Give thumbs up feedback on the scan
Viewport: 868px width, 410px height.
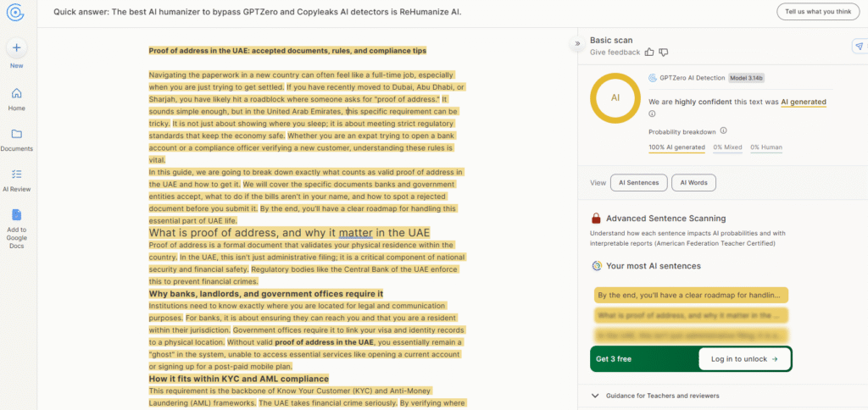point(649,53)
